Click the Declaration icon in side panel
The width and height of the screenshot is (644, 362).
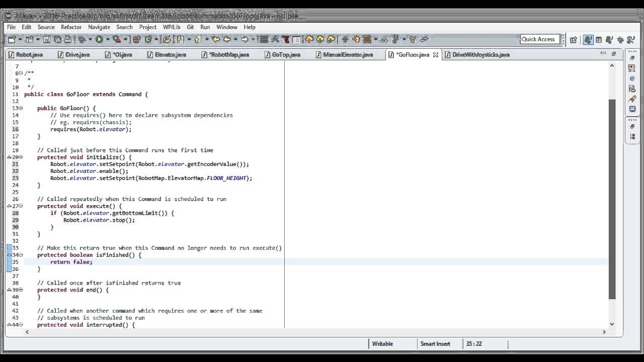pos(632,88)
